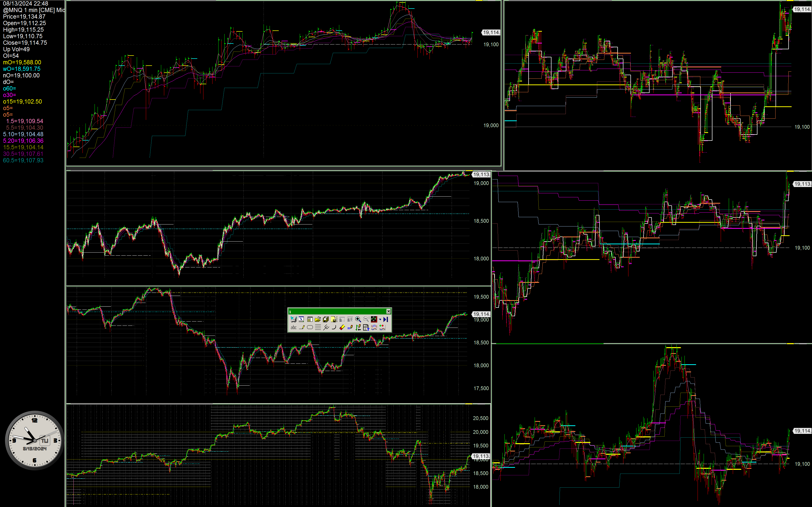The width and height of the screenshot is (812, 507).
Task: Select the rounded rectangle drawing tool
Action: click(310, 328)
